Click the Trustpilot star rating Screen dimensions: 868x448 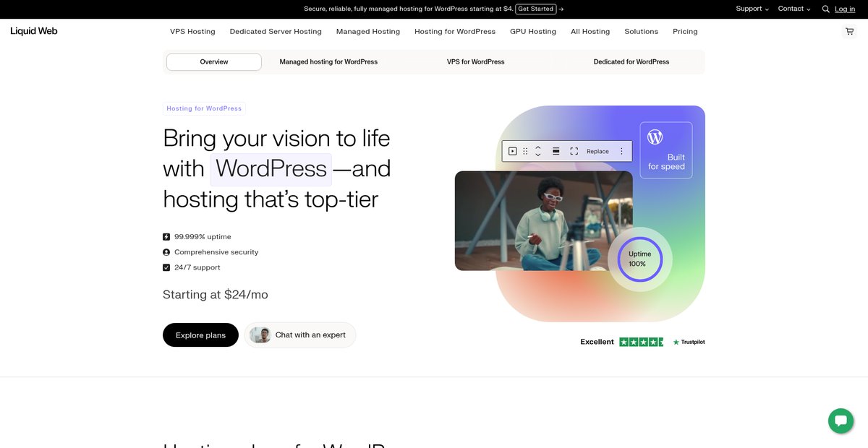point(642,342)
